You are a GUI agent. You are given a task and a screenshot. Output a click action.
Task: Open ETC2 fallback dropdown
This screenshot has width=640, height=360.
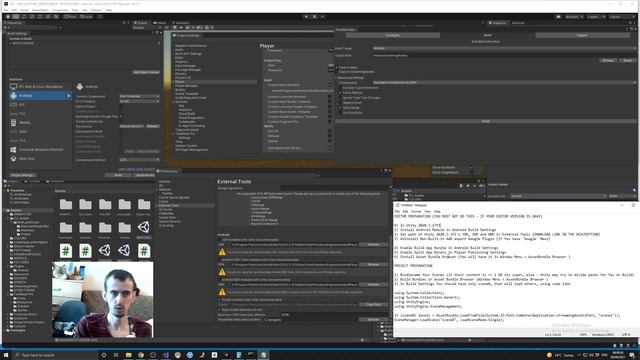click(x=139, y=101)
